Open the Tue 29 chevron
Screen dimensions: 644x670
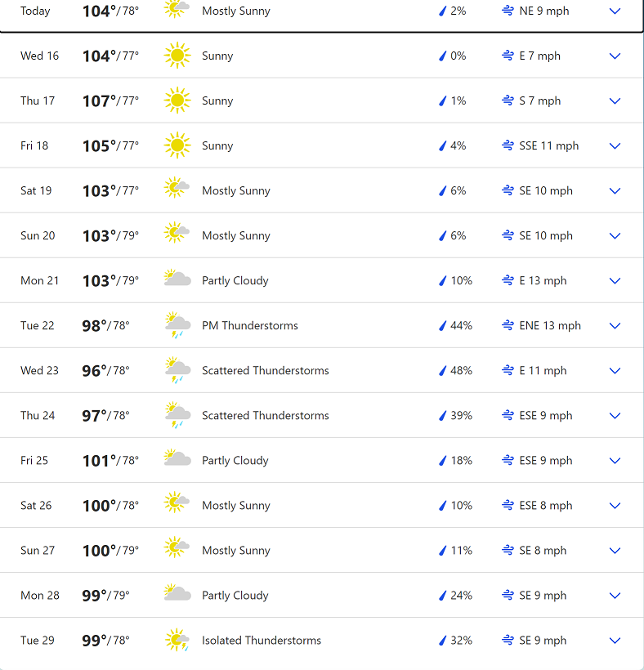click(615, 641)
